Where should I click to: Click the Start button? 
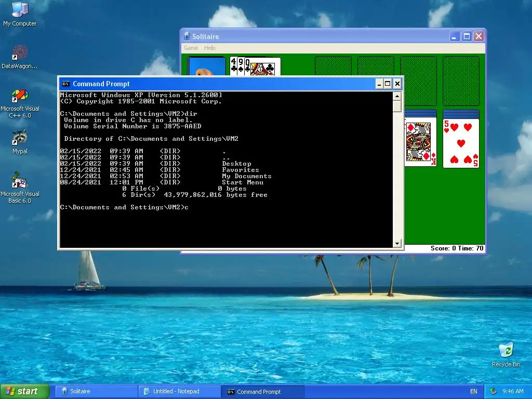25,391
